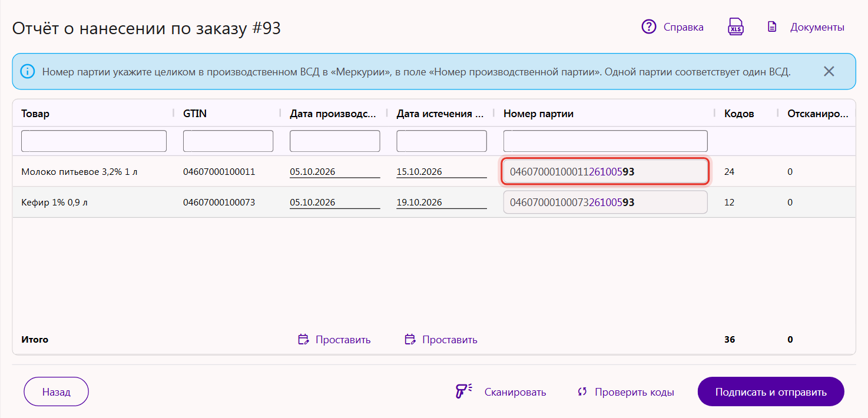Click the total 36 codes value
The image size is (868, 418).
coord(730,340)
